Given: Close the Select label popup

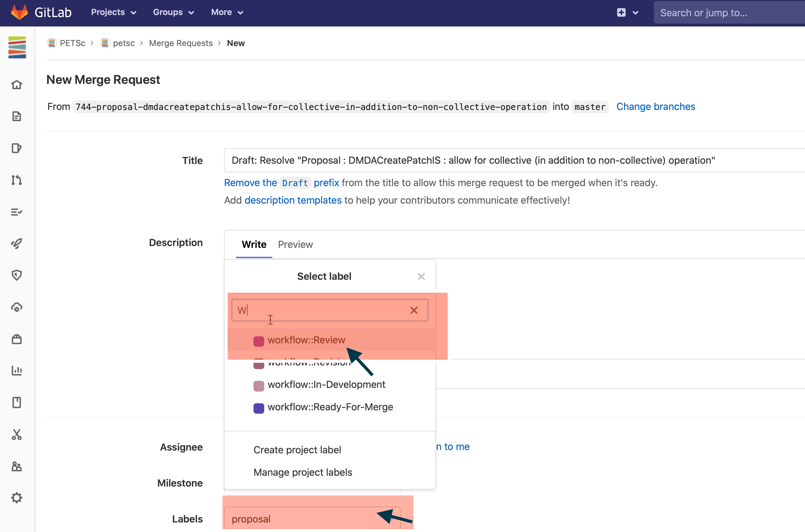Looking at the screenshot, I should (421, 276).
